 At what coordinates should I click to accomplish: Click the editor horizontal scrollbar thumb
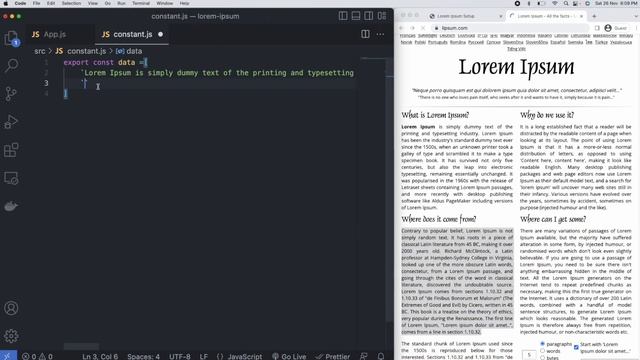coord(81,346)
